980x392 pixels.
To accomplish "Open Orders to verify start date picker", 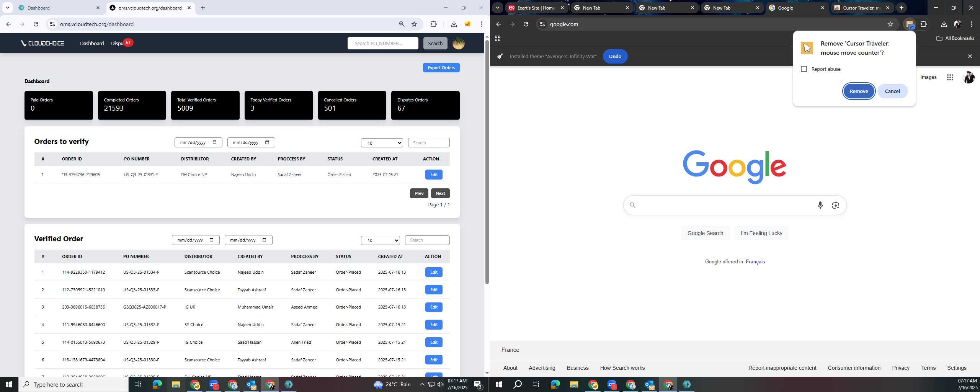I will tap(198, 142).
